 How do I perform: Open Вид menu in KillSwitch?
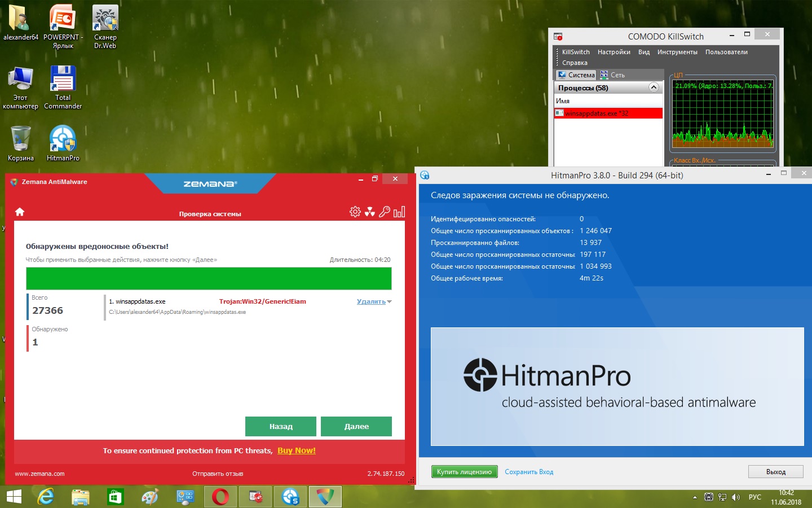644,52
